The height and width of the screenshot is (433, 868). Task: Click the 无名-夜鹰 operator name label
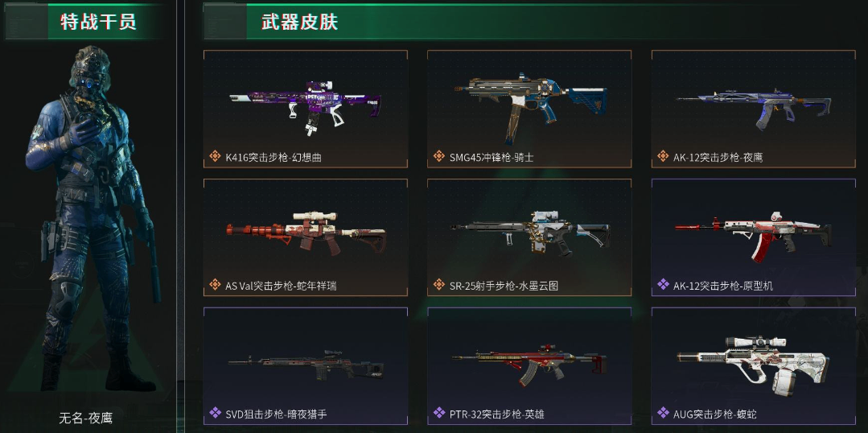click(86, 418)
